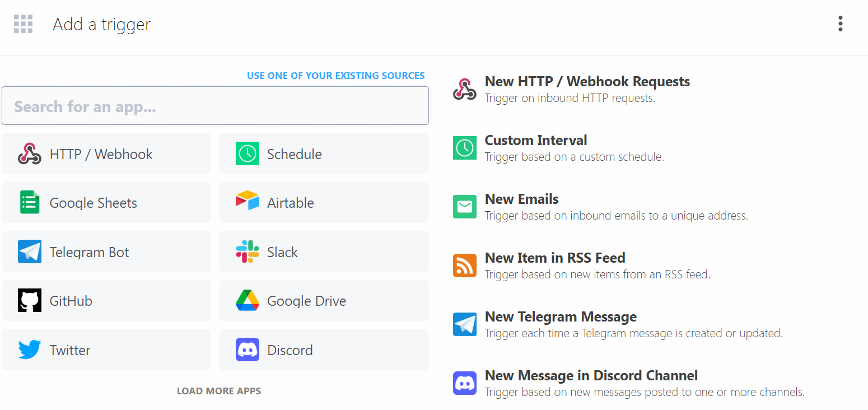This screenshot has width=868, height=410.
Task: Click the Add a trigger heading
Action: click(102, 25)
